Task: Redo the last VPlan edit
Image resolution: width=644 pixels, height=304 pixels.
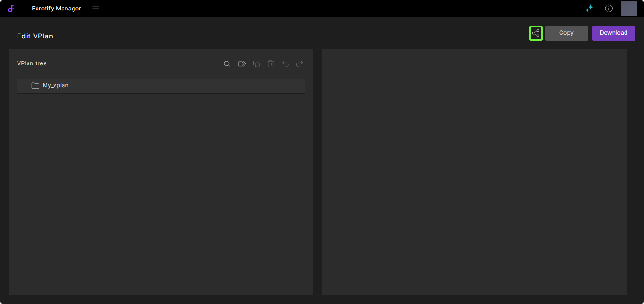Action: (x=300, y=64)
